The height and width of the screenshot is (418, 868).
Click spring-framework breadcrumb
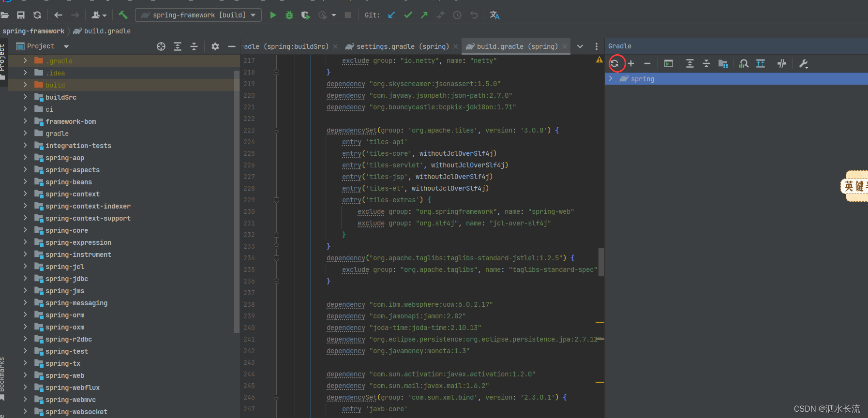point(33,31)
